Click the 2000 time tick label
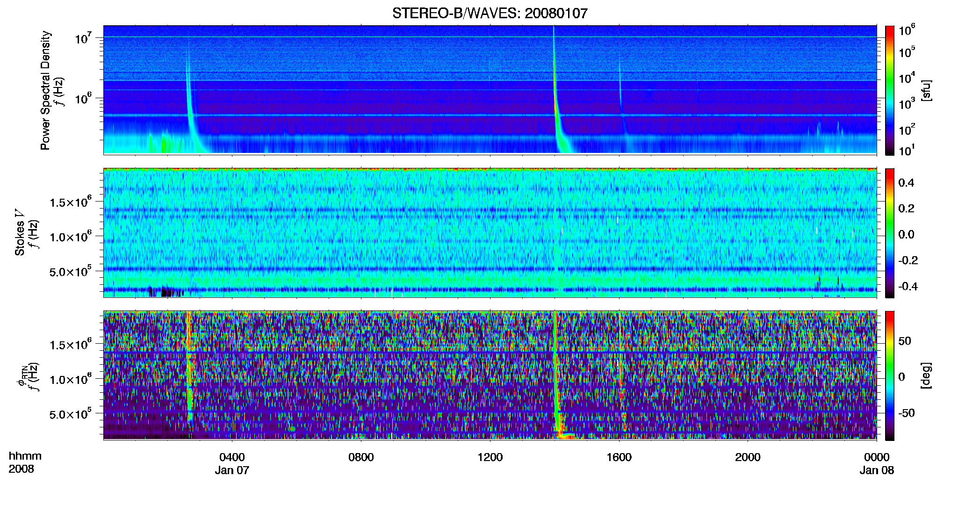The image size is (980, 505). pyautogui.click(x=748, y=457)
